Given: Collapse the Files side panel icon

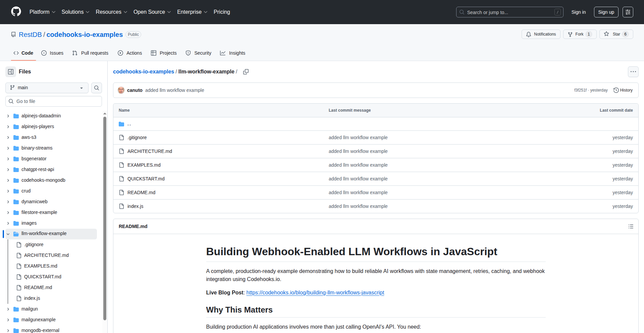Looking at the screenshot, I should click(x=10, y=71).
